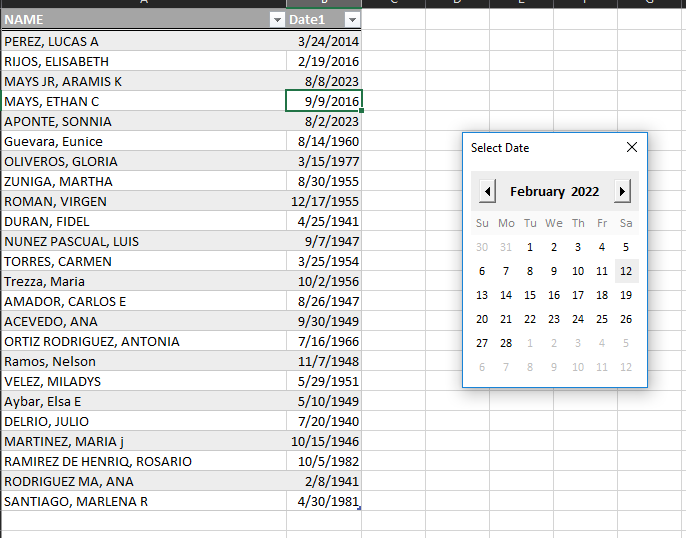The image size is (686, 538).
Task: Select cell OLIVEROS, GLORIA
Action: click(x=144, y=162)
